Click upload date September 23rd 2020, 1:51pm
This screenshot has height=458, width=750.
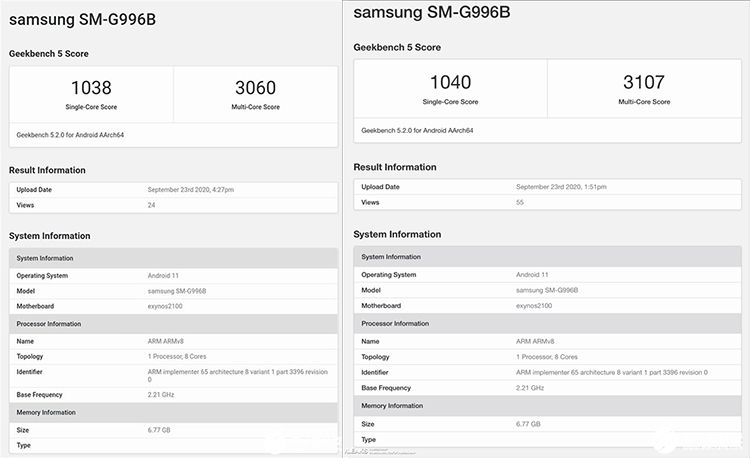click(x=561, y=187)
